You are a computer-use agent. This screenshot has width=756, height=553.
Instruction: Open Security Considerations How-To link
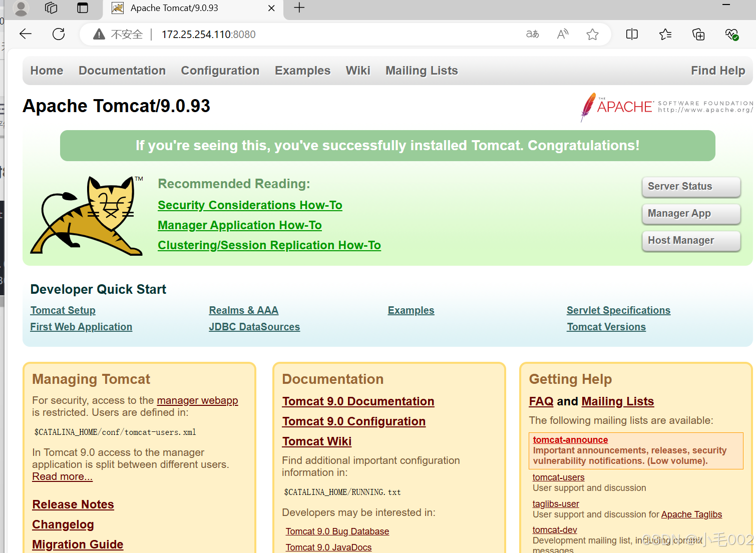(x=250, y=205)
